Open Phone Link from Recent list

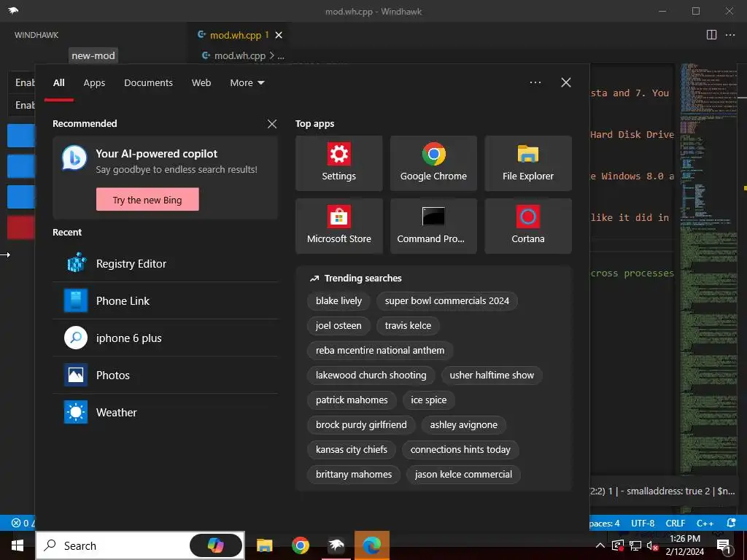tap(166, 301)
